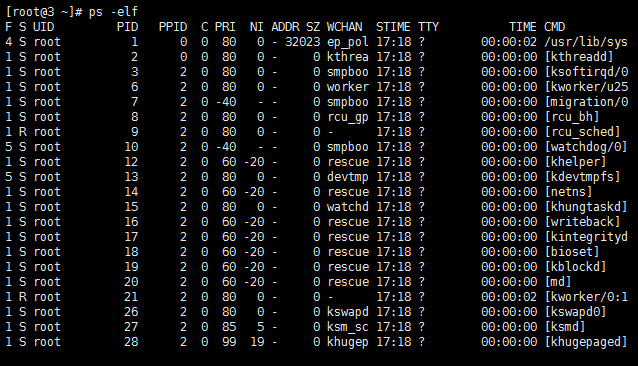The height and width of the screenshot is (366, 638).
Task: Click the [khelper] process name
Action: pos(575,162)
